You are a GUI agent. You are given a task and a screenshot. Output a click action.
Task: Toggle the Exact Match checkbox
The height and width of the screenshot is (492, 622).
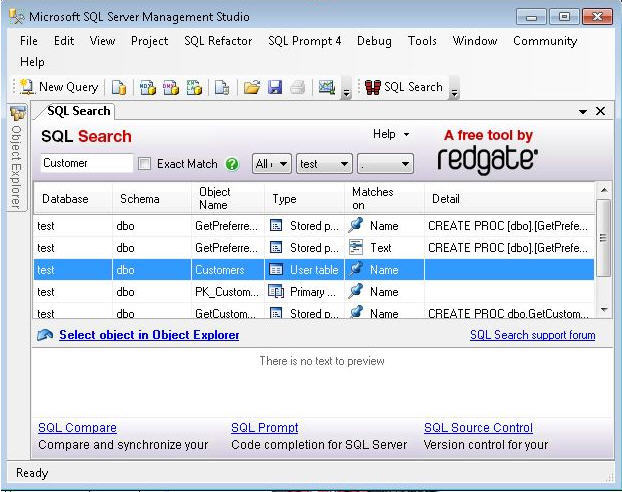point(144,163)
